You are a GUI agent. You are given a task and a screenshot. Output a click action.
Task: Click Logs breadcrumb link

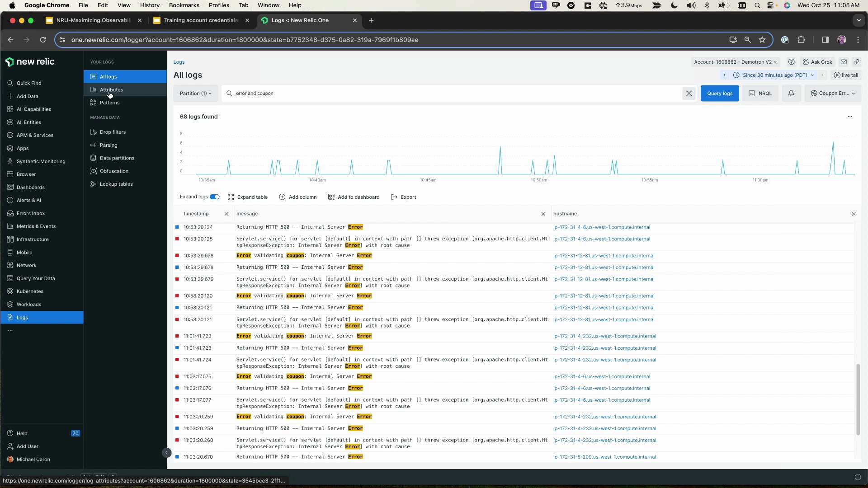[179, 62]
